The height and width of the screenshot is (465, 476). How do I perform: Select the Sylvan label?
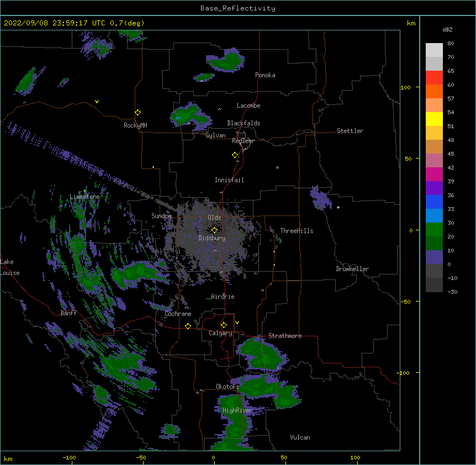[215, 135]
